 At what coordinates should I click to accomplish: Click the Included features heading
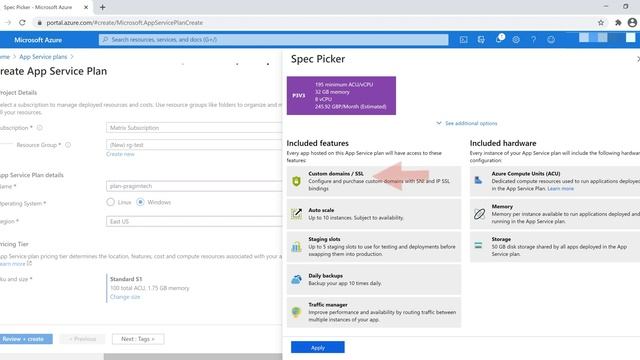(318, 143)
